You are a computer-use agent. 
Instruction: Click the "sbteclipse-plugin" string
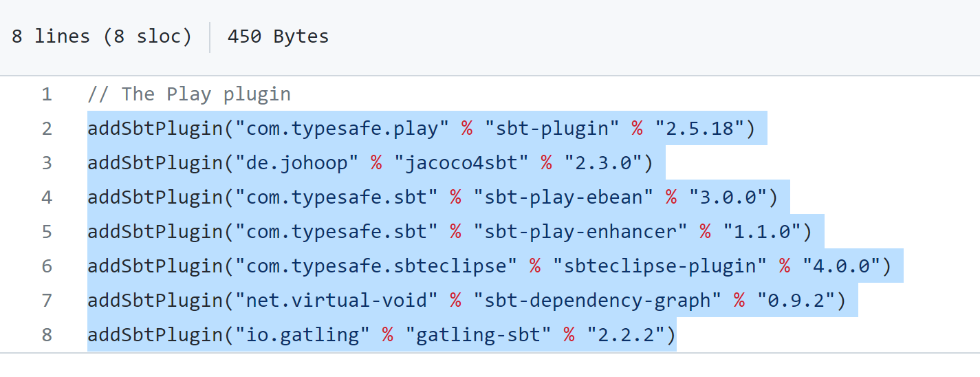point(655,266)
